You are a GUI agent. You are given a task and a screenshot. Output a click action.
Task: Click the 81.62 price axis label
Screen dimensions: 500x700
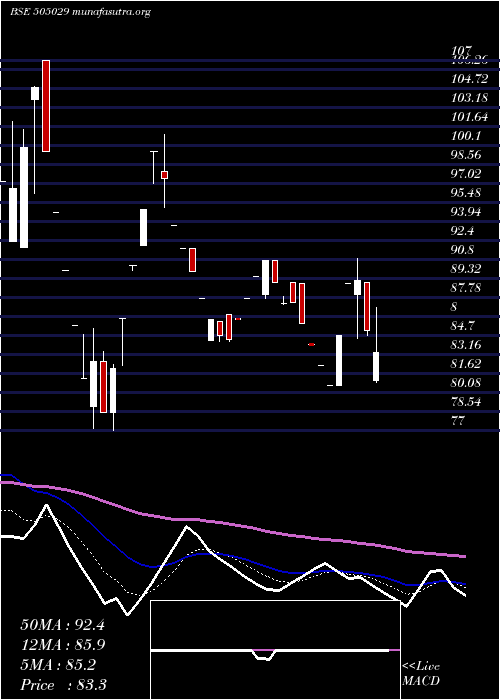pos(467,364)
